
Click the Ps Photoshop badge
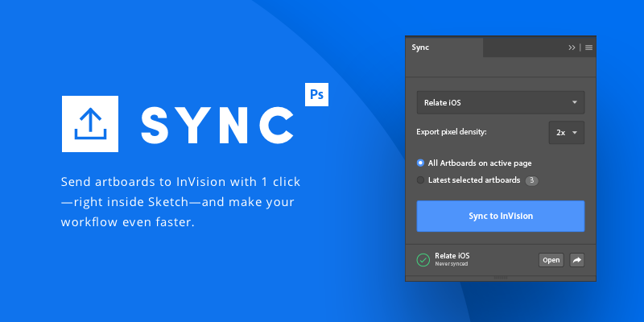(316, 94)
